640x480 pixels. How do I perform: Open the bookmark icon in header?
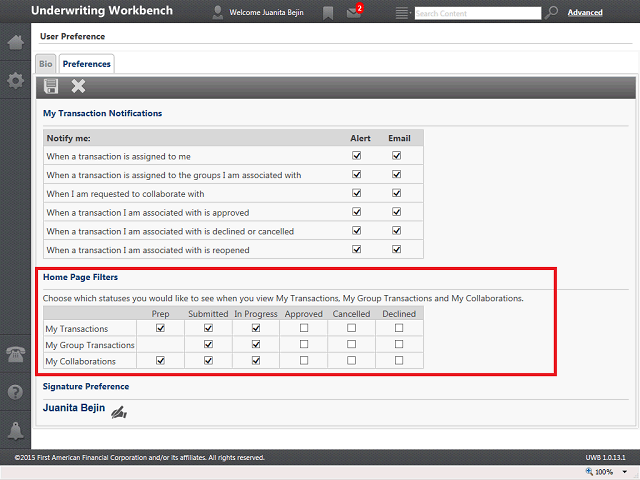pos(328,13)
